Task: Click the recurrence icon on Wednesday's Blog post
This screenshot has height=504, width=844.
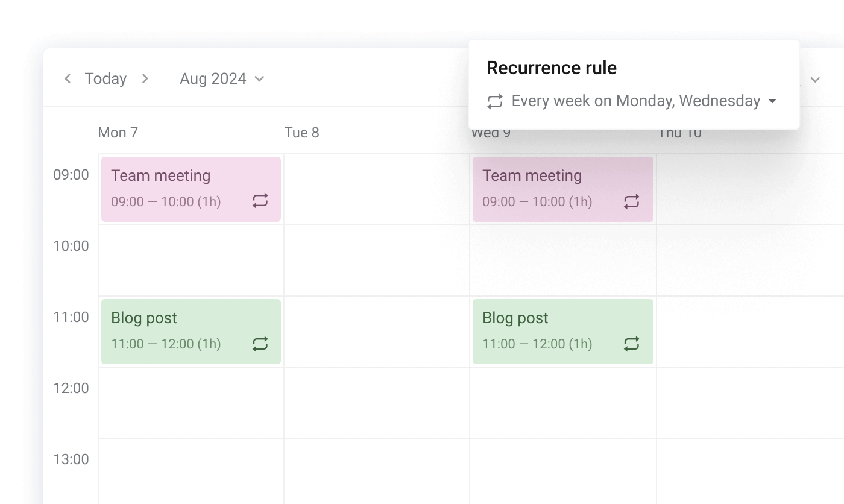Action: [631, 344]
